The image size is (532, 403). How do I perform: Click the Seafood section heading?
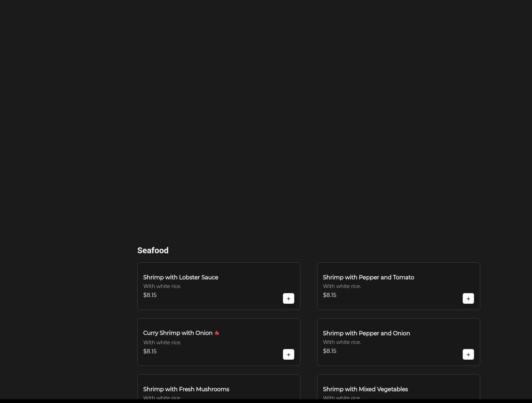[x=153, y=250]
